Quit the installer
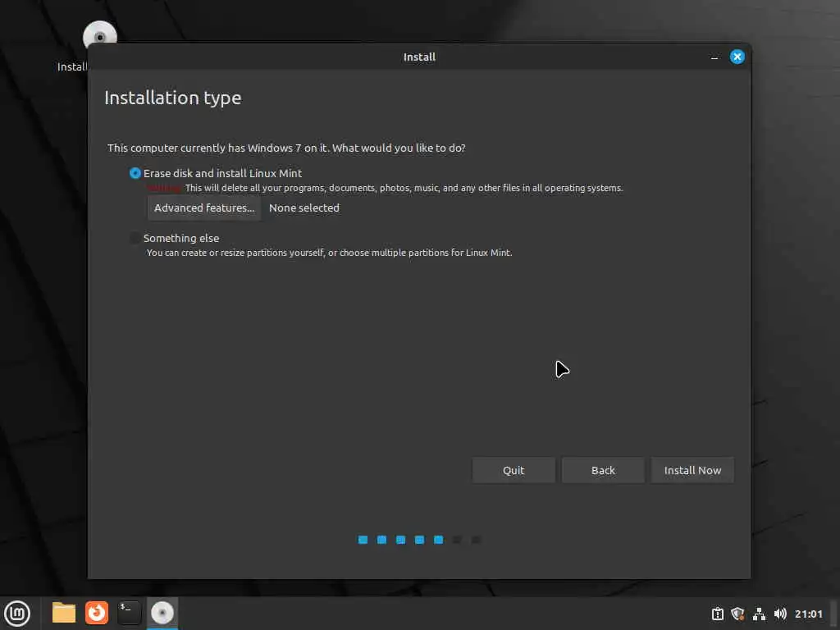 tap(514, 470)
